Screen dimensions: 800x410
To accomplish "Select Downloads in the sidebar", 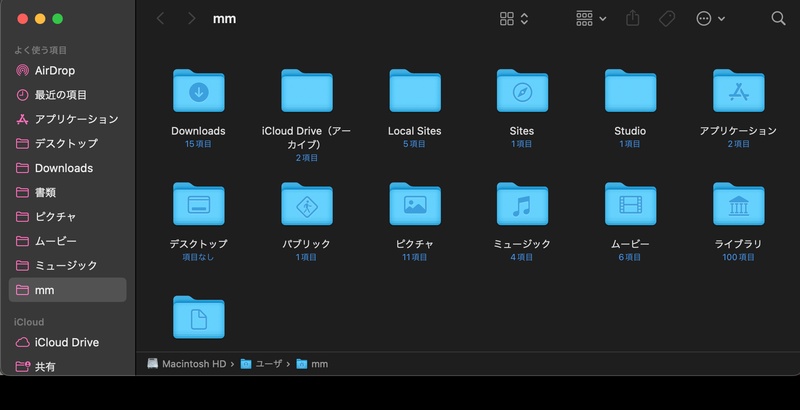I will click(x=67, y=168).
